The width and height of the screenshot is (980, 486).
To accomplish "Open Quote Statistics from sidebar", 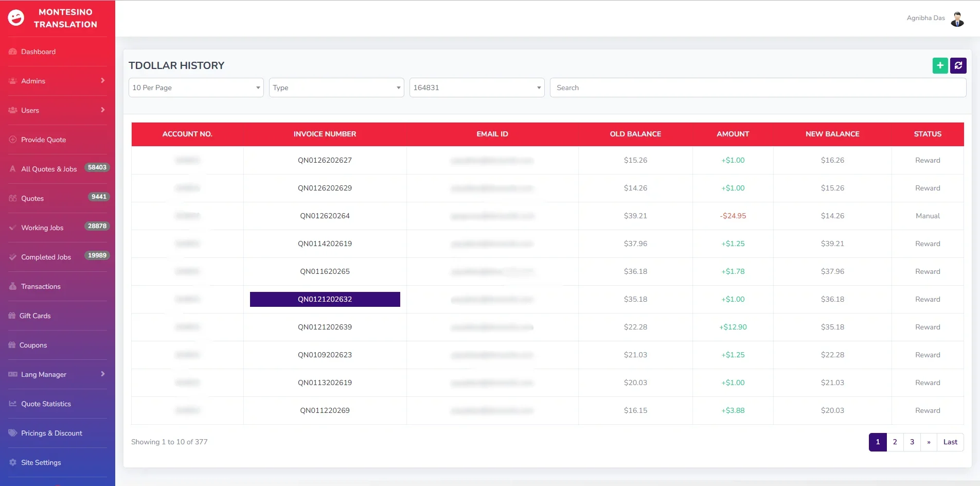I will coord(46,404).
